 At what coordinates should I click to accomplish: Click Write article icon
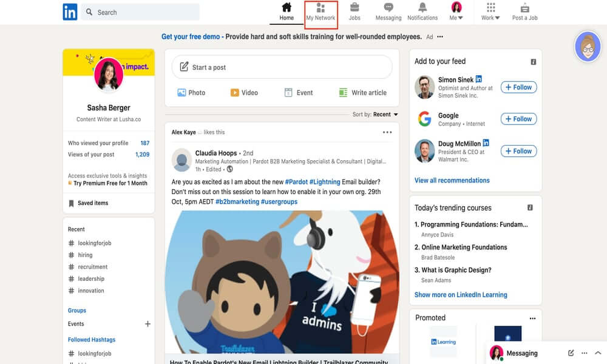[x=343, y=93]
